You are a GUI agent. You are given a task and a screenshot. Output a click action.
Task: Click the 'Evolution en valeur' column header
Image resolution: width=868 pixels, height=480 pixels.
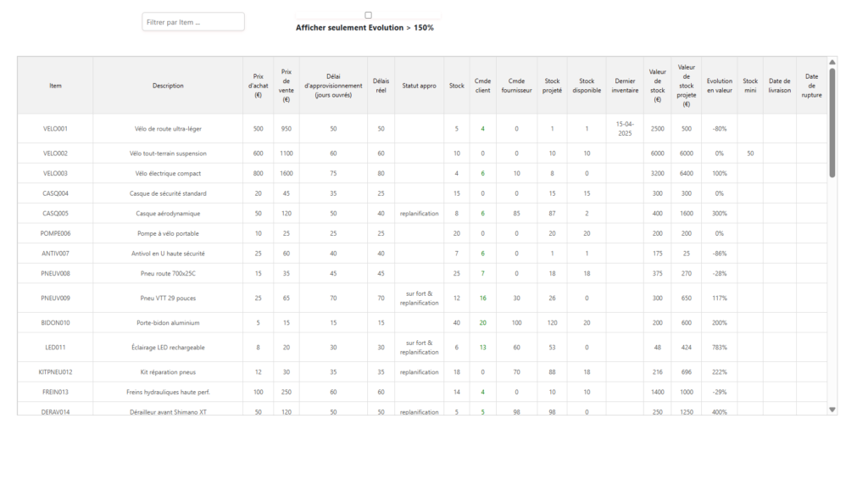tap(720, 86)
